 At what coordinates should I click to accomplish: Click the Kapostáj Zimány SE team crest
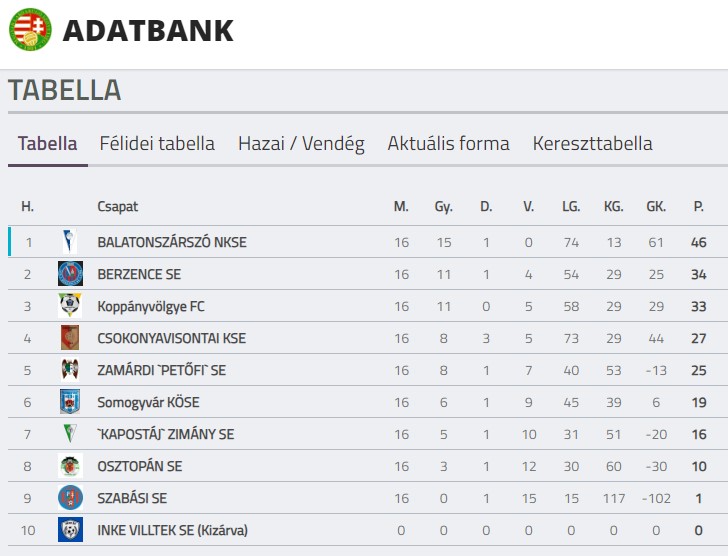pyautogui.click(x=69, y=434)
